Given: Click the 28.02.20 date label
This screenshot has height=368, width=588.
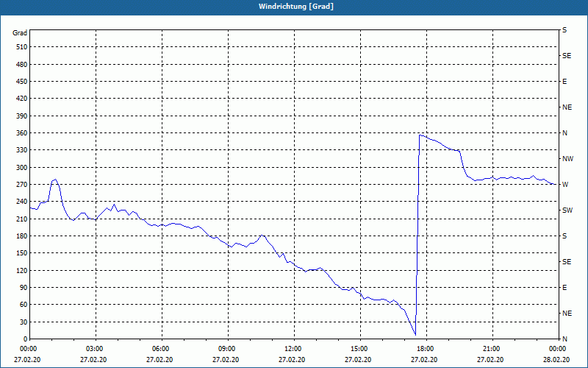Looking at the screenshot, I should [x=558, y=359].
